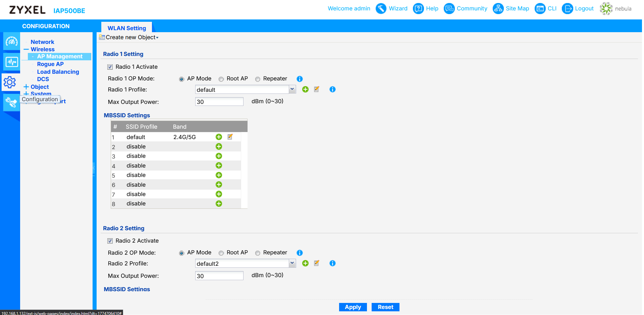The width and height of the screenshot is (644, 315).
Task: Open the Dashboard sidebar icon
Action: 12,42
